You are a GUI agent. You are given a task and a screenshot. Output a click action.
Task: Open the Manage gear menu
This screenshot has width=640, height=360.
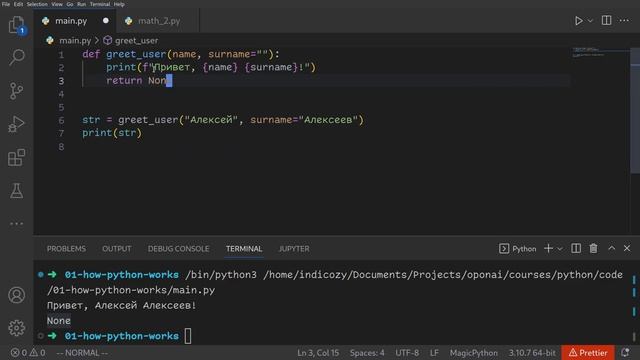(16, 328)
